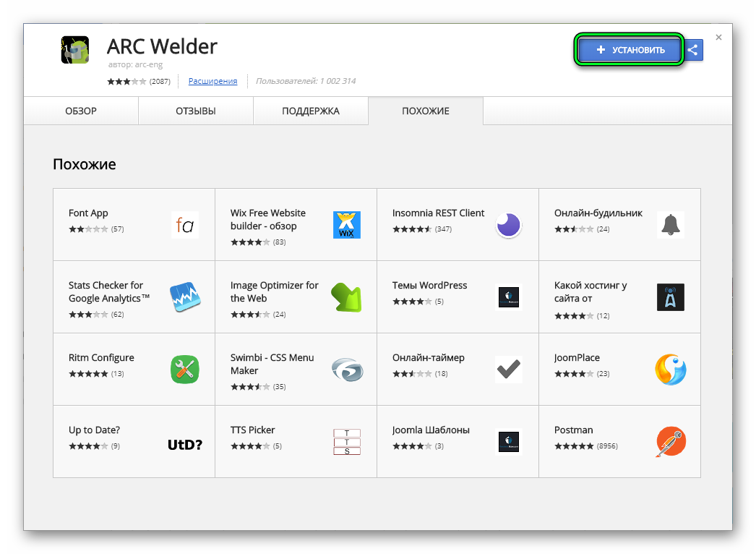Open the JoomPlace orange-blue icon
756x554 pixels.
671,370
